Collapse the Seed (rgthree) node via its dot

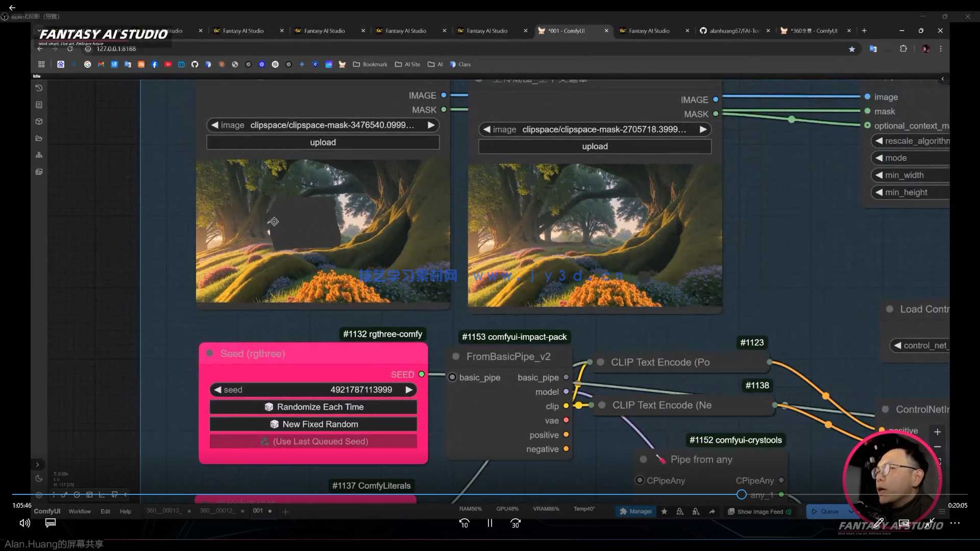pyautogui.click(x=210, y=354)
